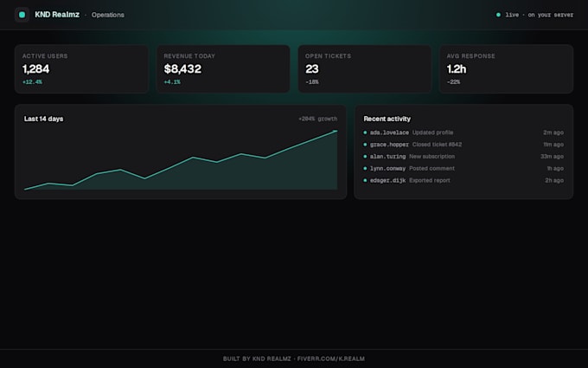Viewport: 588px width, 368px height.
Task: Click the 'Built by KND Realmz' footer link
Action: 294,359
